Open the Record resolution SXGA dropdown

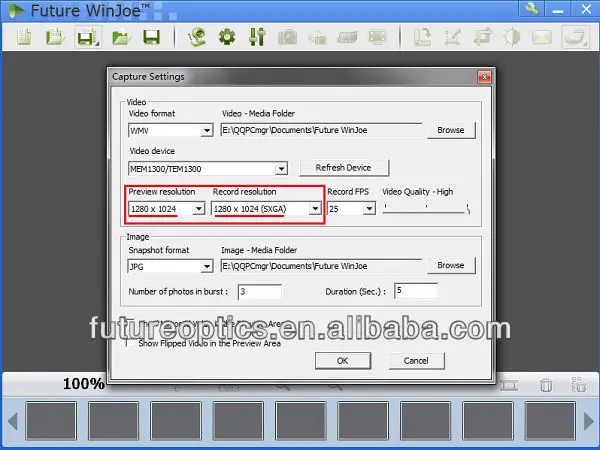click(315, 209)
